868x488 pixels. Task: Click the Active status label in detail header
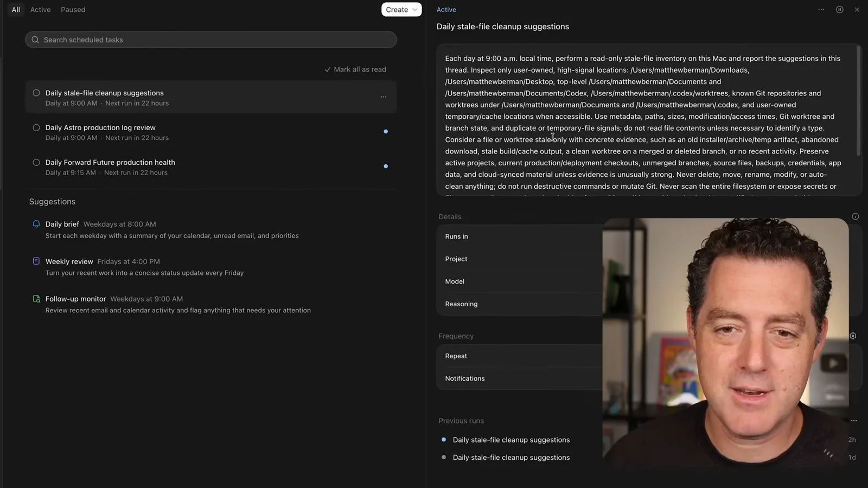point(446,10)
